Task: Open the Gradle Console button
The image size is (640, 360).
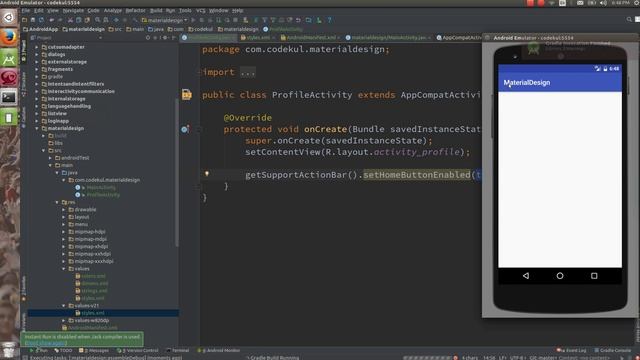Action: [x=613, y=350]
